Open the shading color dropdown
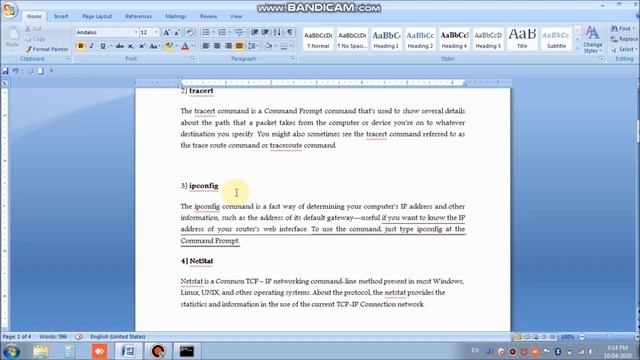The width and height of the screenshot is (640, 360). [276, 46]
